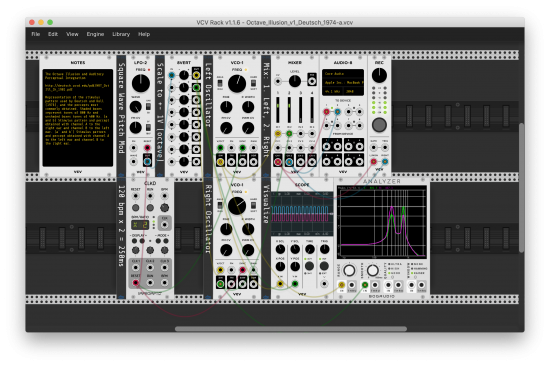Open the Audio-8 block size selector
This screenshot has height=366, width=550.
(354, 91)
